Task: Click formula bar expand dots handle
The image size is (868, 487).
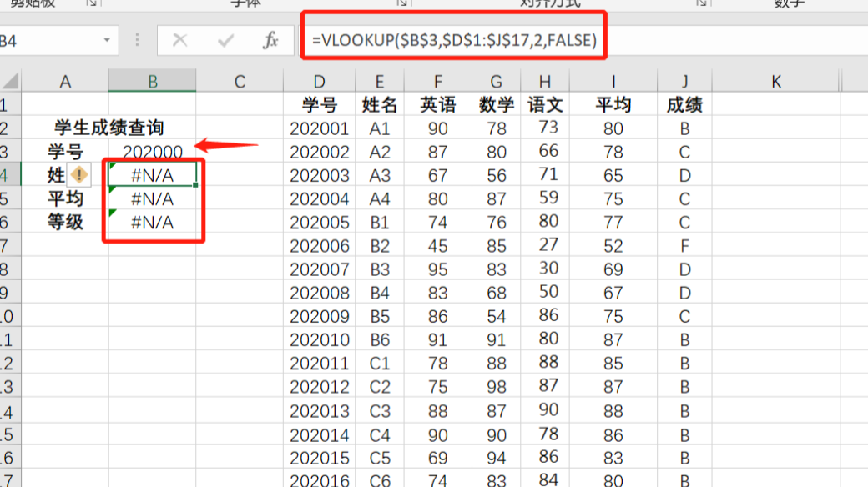Action: [137, 40]
